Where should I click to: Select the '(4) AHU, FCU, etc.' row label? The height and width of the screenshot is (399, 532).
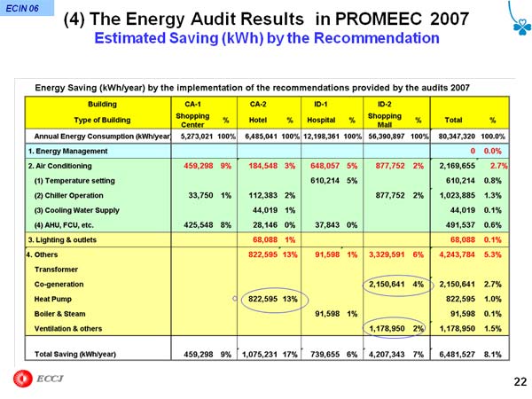coord(64,225)
